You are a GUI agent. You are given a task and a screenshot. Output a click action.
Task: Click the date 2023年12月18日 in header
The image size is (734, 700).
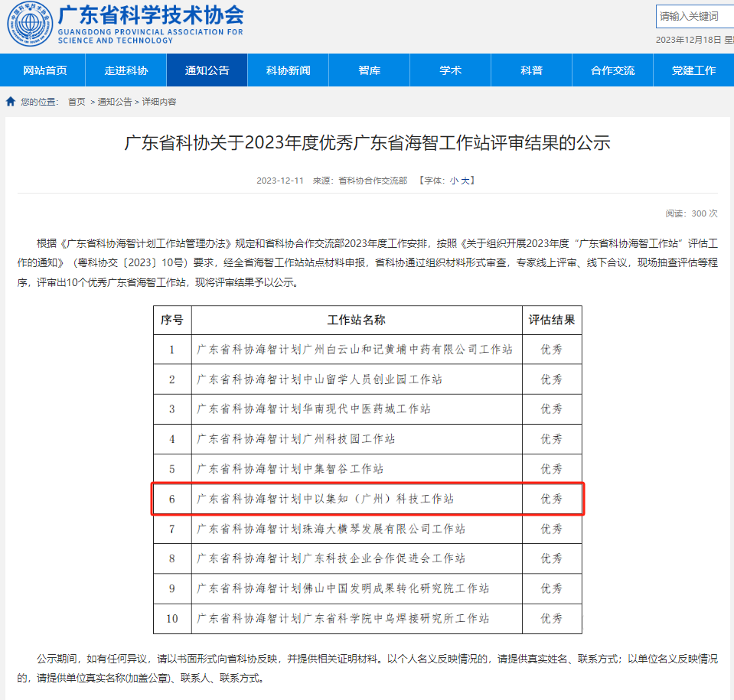[x=688, y=40]
